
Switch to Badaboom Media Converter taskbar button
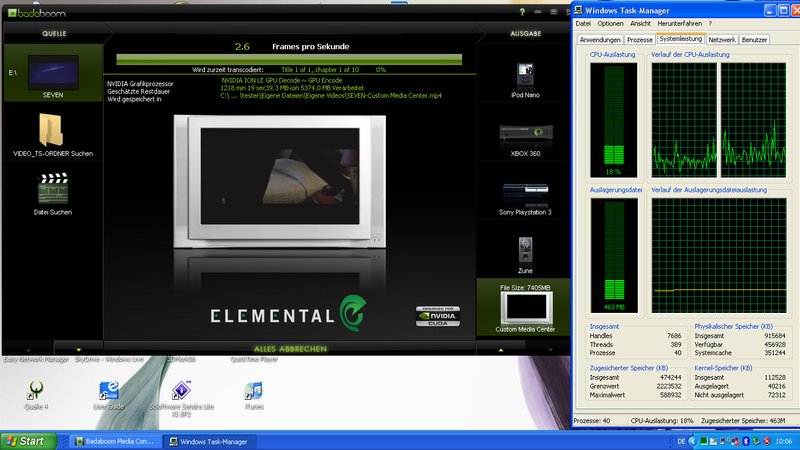pyautogui.click(x=115, y=441)
